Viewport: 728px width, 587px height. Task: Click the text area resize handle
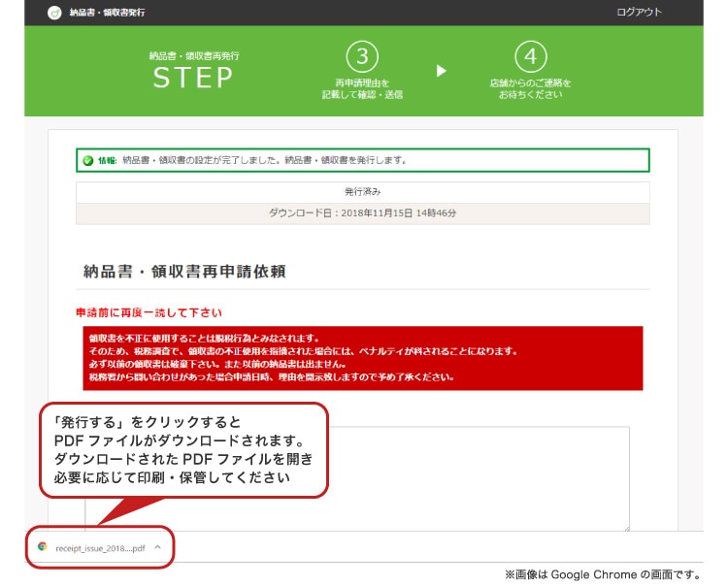pos(625,527)
